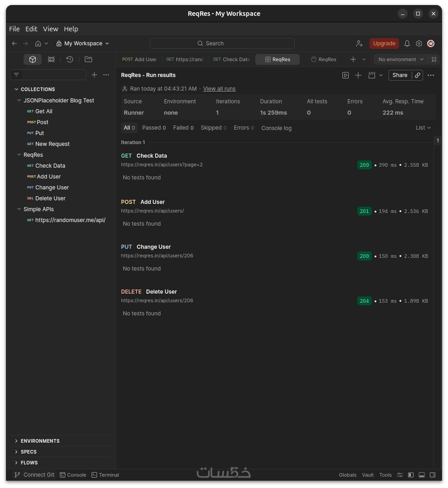Screen dimensions: 448x488
Task: Click the copy run link icon
Action: (x=418, y=75)
